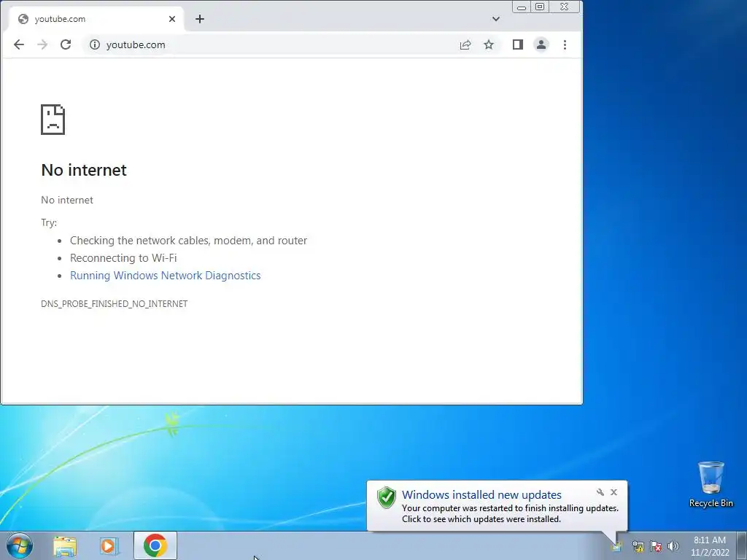Click the Windows Update tray icon
The width and height of the screenshot is (747, 560).
click(x=617, y=546)
